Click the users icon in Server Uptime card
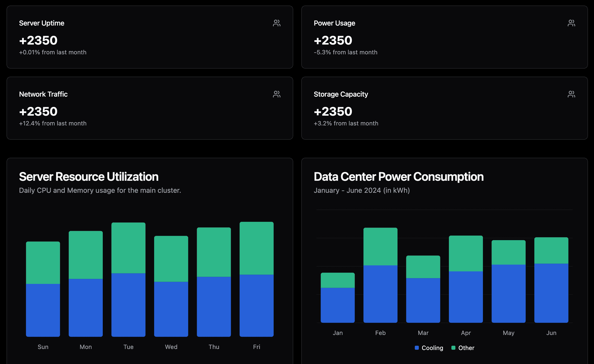Viewport: 594px width, 364px height. tap(277, 23)
